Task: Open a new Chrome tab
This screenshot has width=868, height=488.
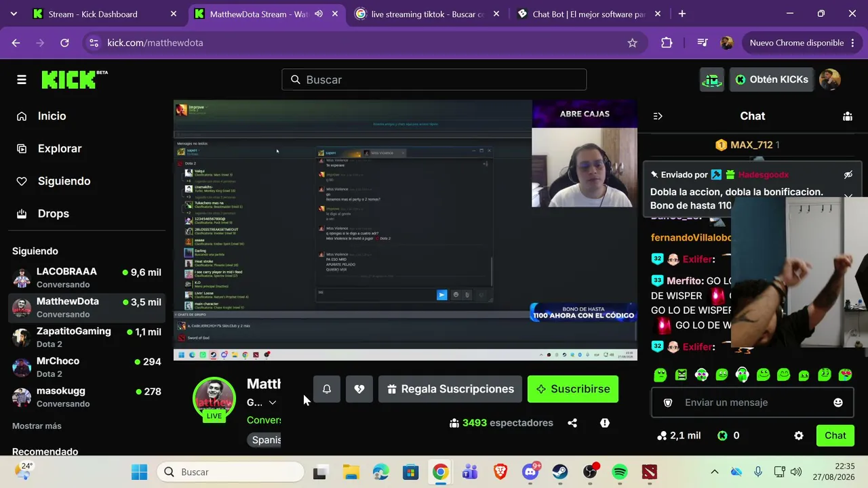Action: (x=682, y=14)
